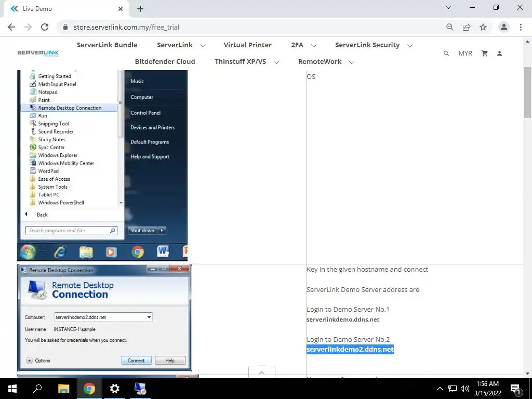The width and height of the screenshot is (532, 399).
Task: Click the address bar URL
Action: pos(126,27)
